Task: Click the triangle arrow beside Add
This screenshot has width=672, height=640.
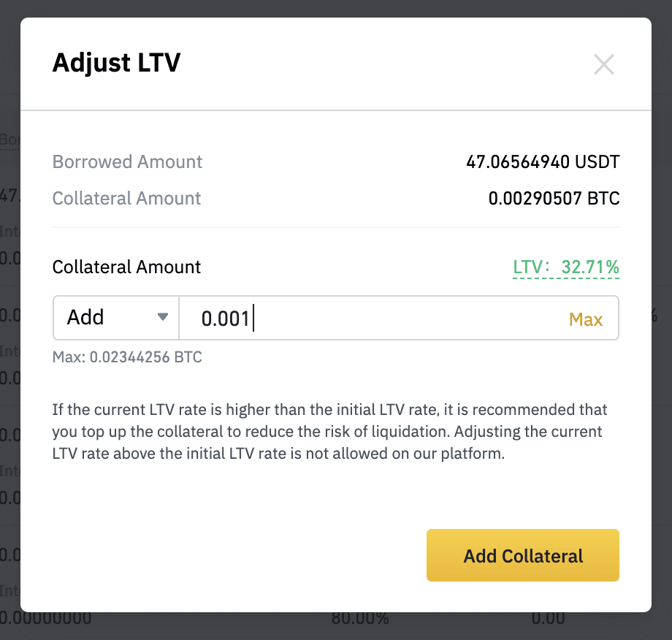Action: click(x=162, y=317)
